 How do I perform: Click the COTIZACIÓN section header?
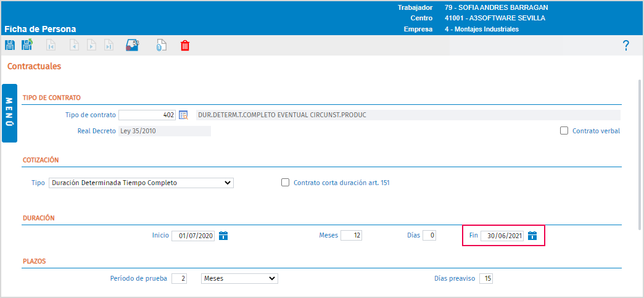[x=41, y=160]
